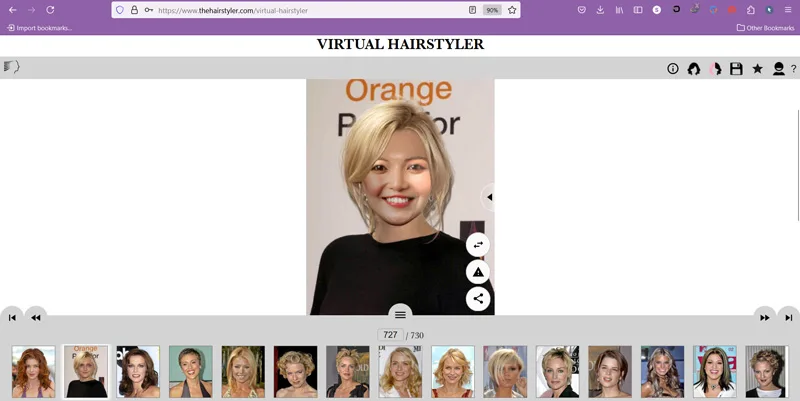Image resolution: width=800 pixels, height=401 pixels.
Task: Click the warning triangle button on the photo
Action: (x=478, y=272)
